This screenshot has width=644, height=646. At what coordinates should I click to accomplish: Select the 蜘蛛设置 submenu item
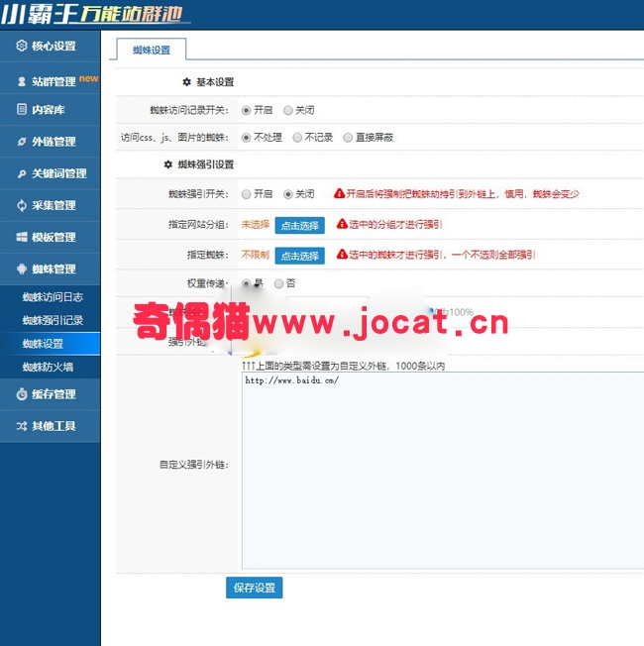[x=50, y=344]
